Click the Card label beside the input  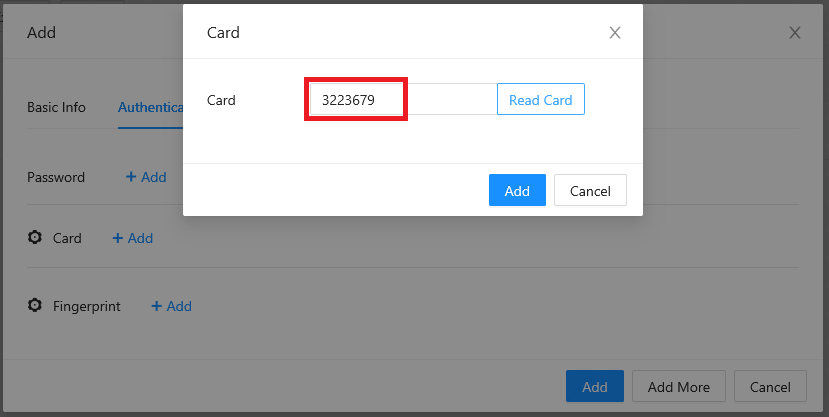pyautogui.click(x=221, y=100)
